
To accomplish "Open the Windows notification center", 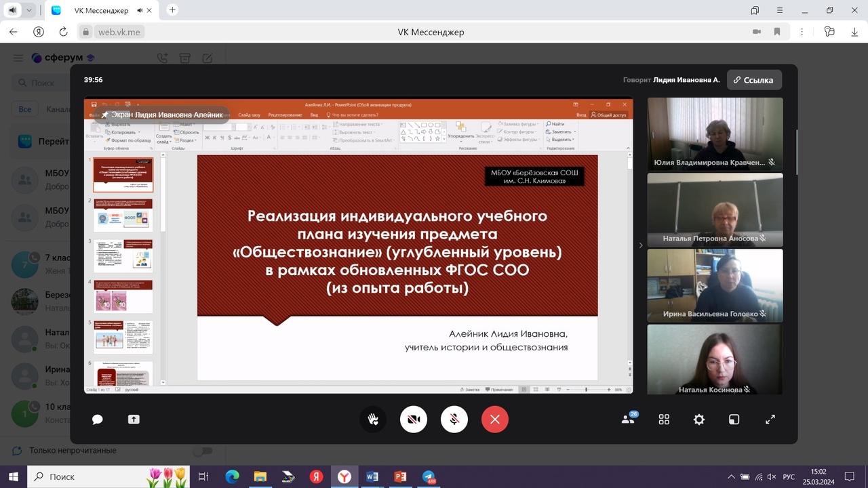I will 850,476.
